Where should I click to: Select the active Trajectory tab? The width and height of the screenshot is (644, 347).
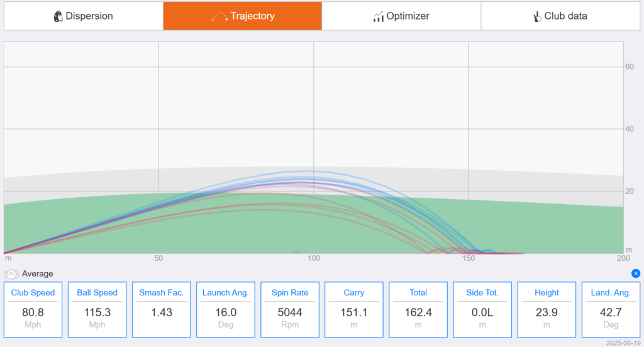tap(242, 16)
